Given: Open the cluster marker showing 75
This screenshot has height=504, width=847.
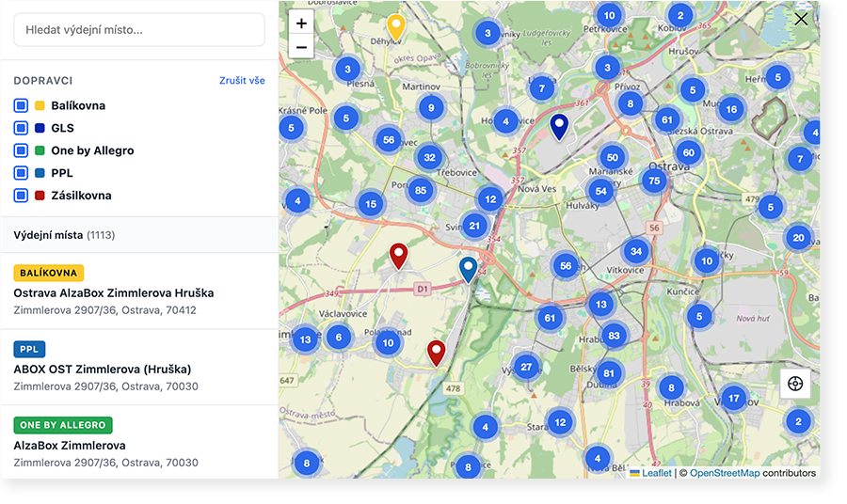Looking at the screenshot, I should [x=654, y=181].
